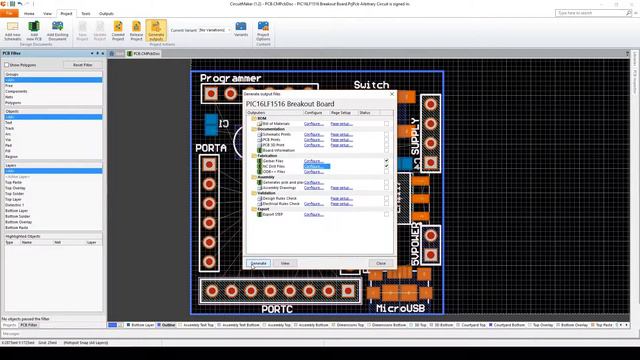Image resolution: width=640 pixels, height=360 pixels.
Task: Open the PCB Filter panel dropdown arrow
Action: coord(92,53)
